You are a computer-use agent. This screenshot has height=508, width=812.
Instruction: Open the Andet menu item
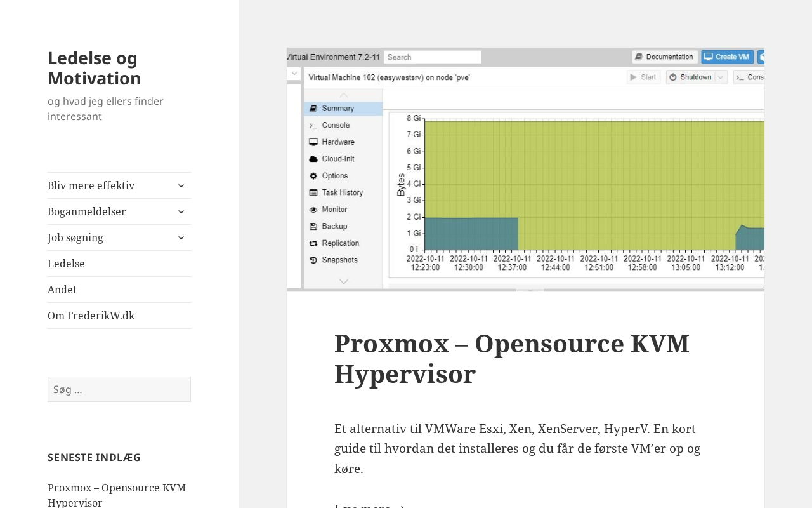point(62,290)
